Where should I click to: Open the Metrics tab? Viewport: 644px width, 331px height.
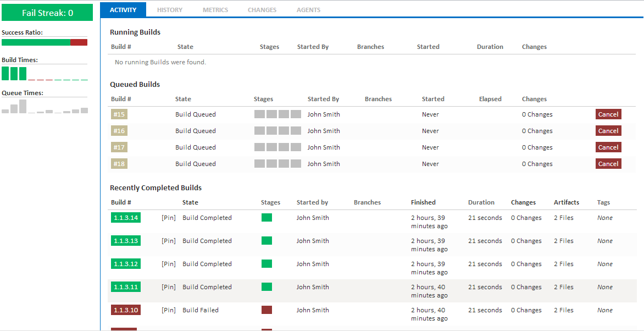tap(215, 10)
